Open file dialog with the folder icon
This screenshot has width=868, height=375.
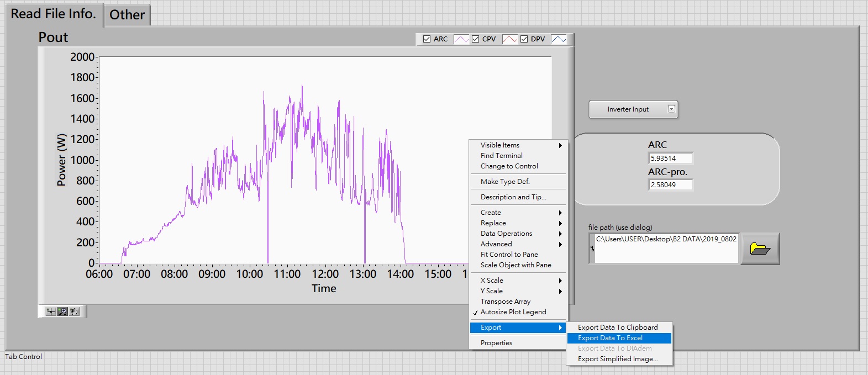pyautogui.click(x=760, y=249)
